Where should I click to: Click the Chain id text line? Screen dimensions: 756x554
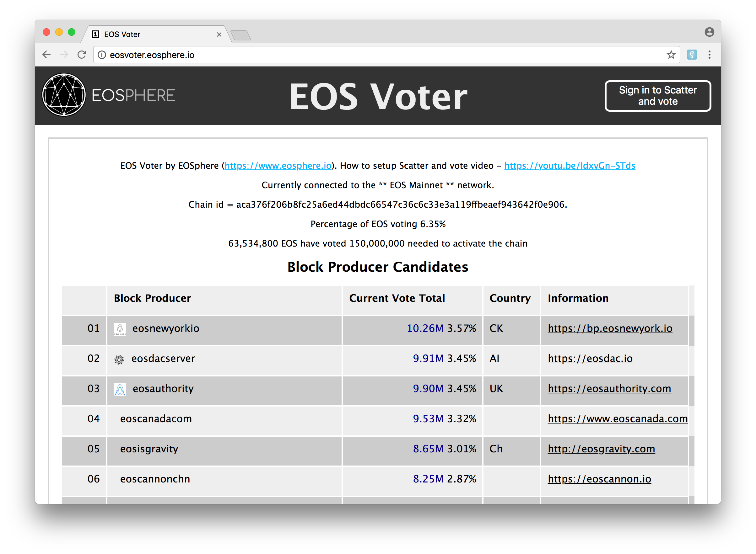(377, 205)
